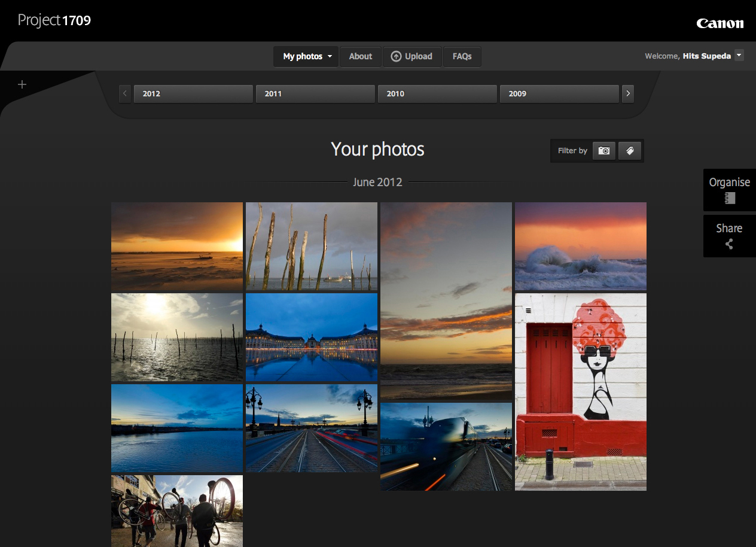Screen dimensions: 756x547
Task: Open user menu arrow beside Hits Supeda
Action: (x=739, y=55)
